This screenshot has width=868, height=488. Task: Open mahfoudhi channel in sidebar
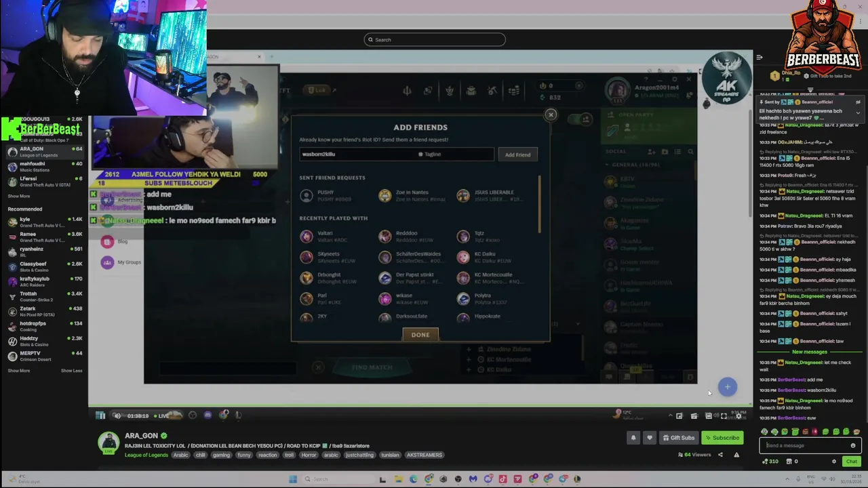(44, 167)
